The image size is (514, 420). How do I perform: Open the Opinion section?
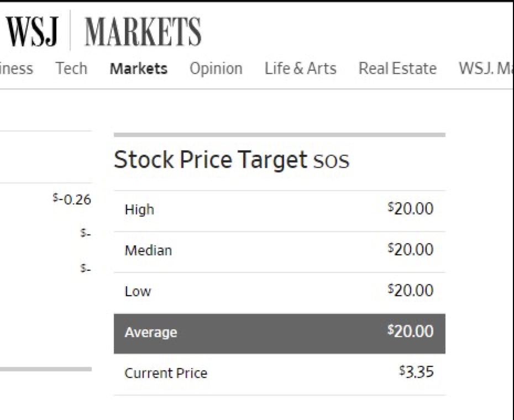tap(216, 69)
